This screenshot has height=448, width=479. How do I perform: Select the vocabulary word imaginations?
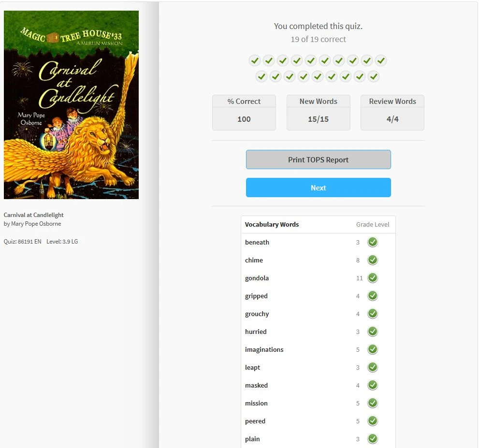(264, 350)
